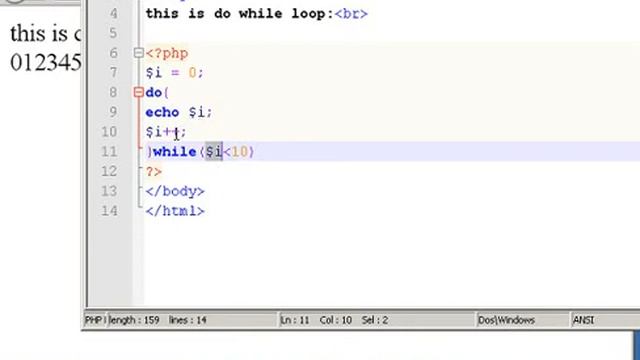This screenshot has height=360, width=640.
Task: Click line number 12 in the margin
Action: click(109, 171)
